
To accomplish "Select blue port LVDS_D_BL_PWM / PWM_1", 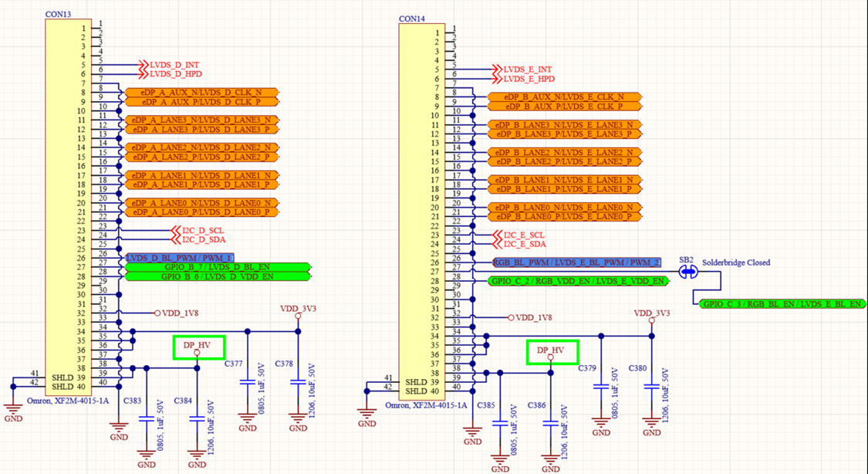I will [180, 258].
